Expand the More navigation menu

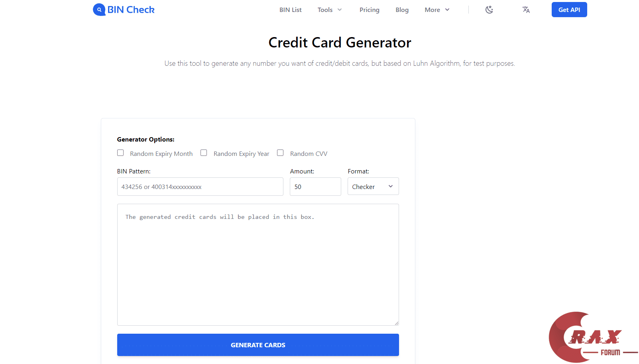coord(433,10)
